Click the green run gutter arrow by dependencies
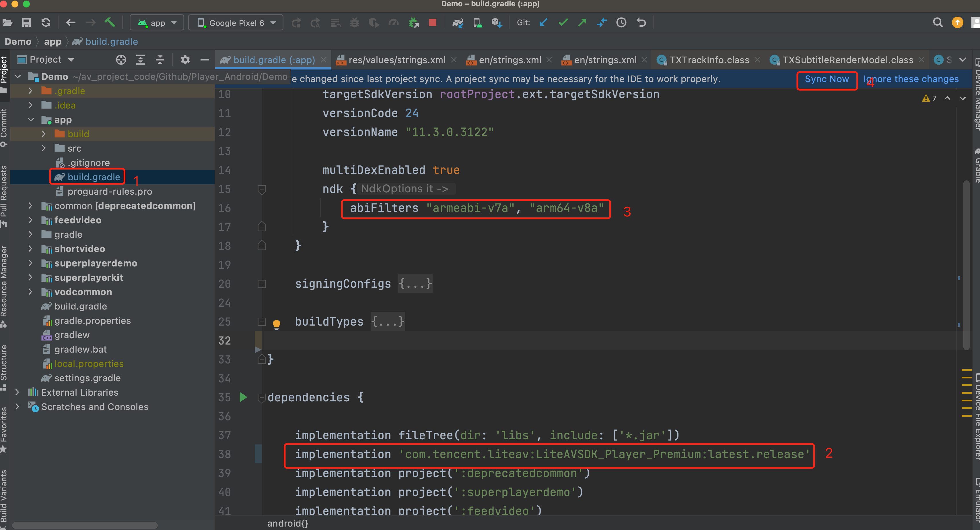 (x=243, y=397)
